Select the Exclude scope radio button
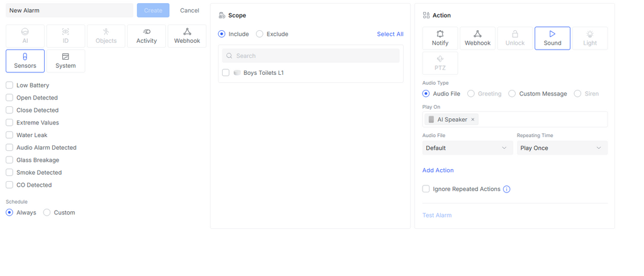This screenshot has width=644, height=276. coord(260,34)
